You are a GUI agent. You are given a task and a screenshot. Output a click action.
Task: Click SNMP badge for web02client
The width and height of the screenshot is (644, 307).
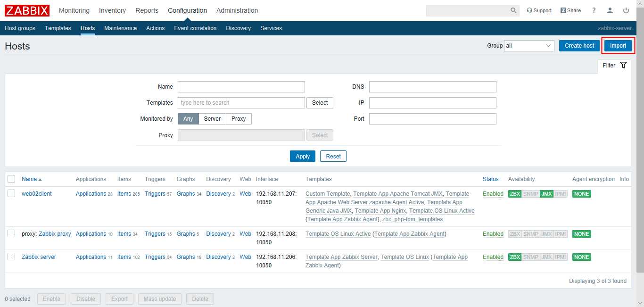click(530, 194)
